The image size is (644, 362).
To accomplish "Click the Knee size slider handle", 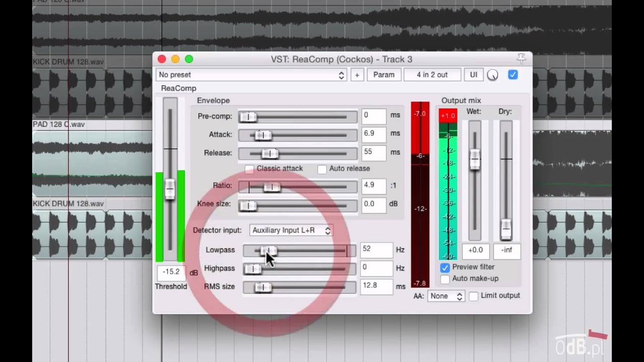I will [248, 206].
